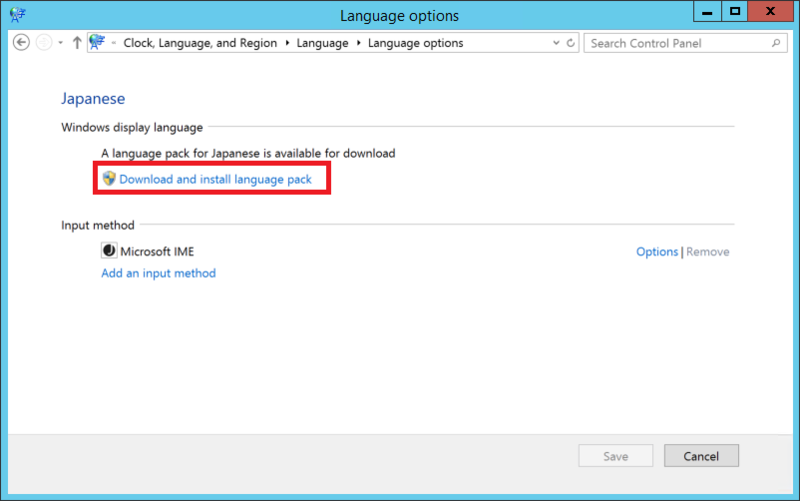Select the Microsoft IME icon

[109, 250]
